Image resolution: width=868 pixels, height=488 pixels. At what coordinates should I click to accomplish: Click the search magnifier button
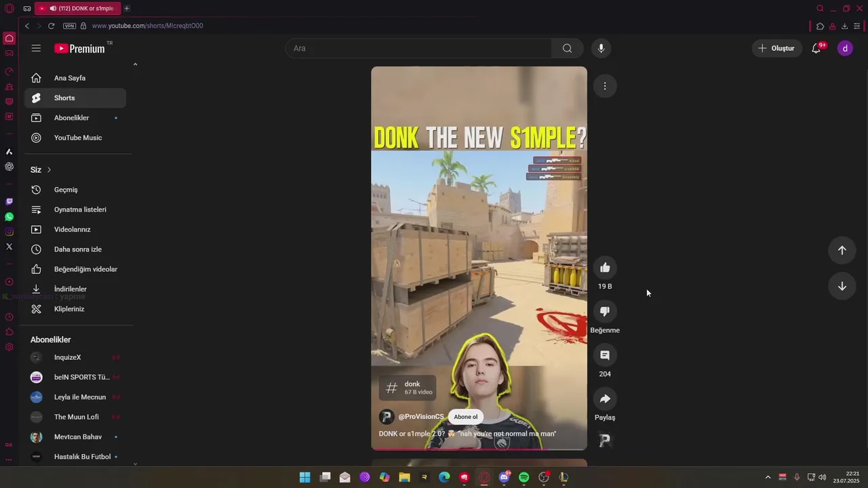coord(568,48)
